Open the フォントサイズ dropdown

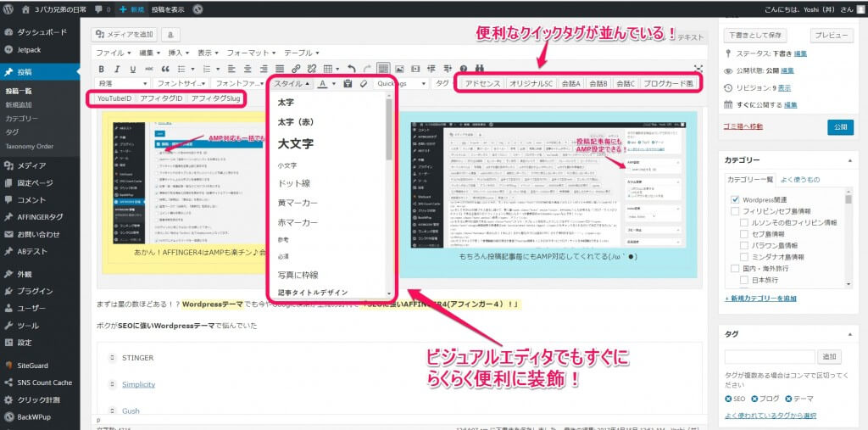[x=181, y=84]
